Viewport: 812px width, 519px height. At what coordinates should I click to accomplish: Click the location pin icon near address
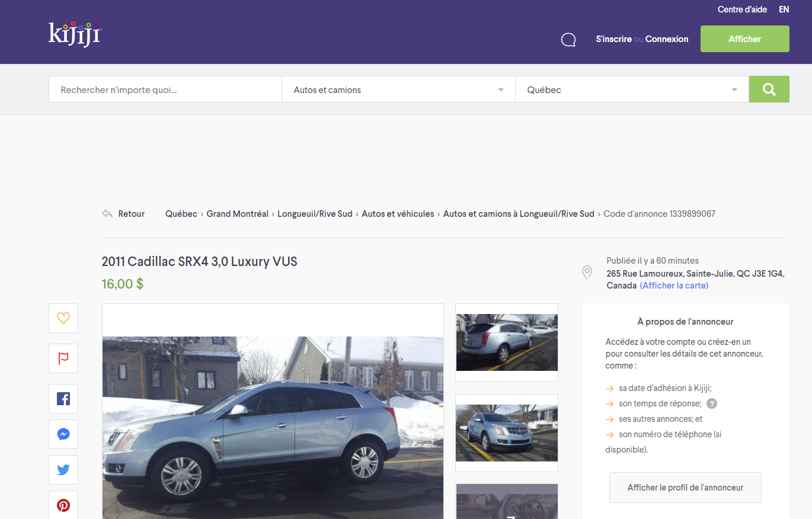point(587,273)
